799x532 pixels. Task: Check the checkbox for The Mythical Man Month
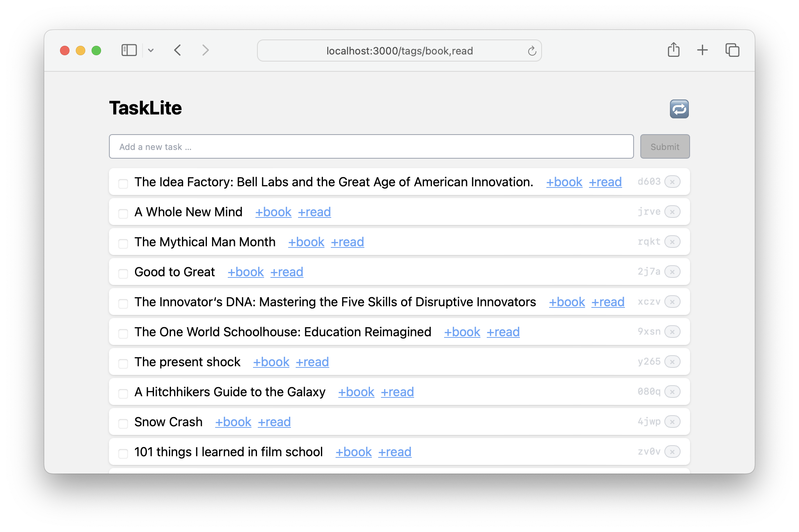(123, 243)
